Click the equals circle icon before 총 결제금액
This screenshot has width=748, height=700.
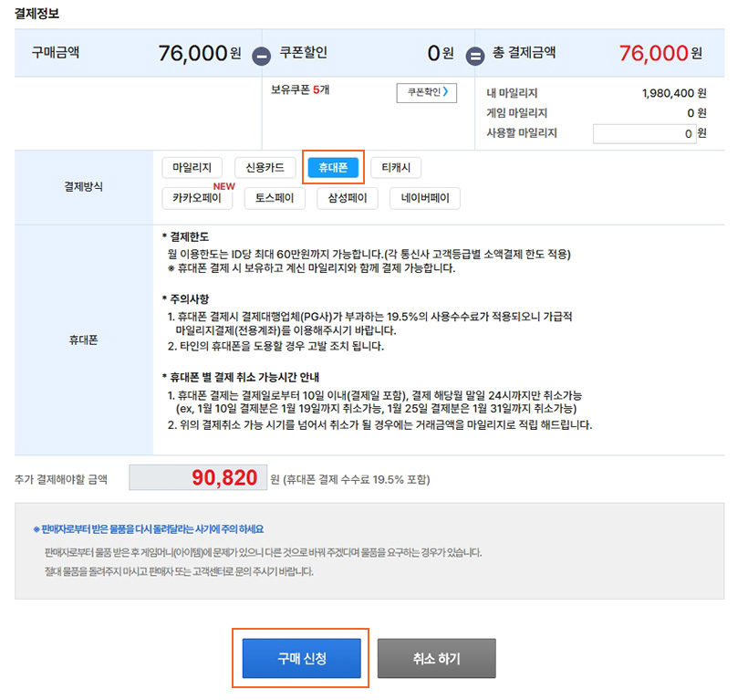[475, 56]
